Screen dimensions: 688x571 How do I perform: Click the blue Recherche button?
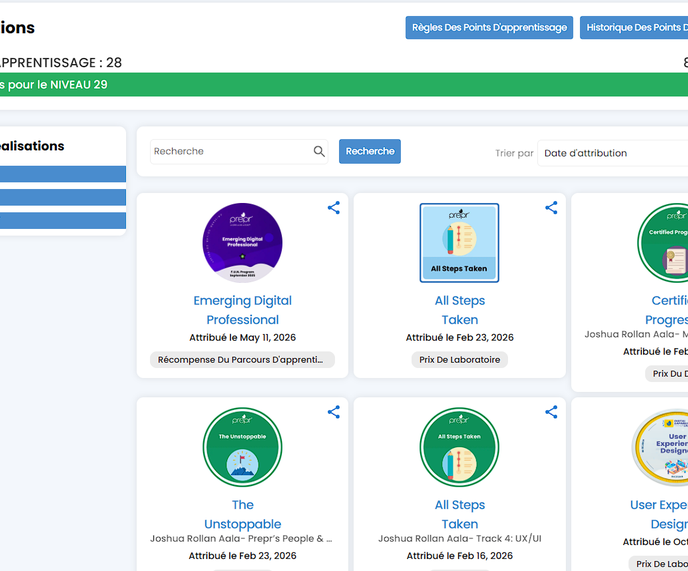point(369,151)
